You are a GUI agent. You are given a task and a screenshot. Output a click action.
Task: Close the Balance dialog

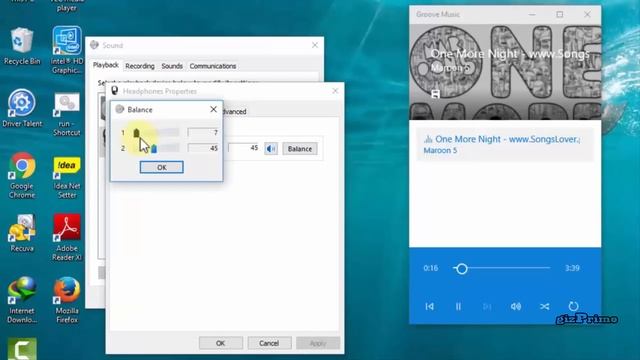(213, 109)
